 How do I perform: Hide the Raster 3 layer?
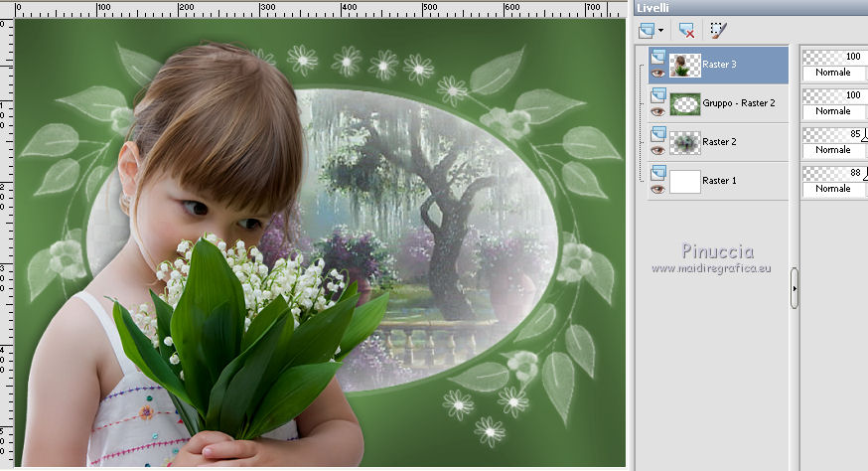(x=657, y=74)
